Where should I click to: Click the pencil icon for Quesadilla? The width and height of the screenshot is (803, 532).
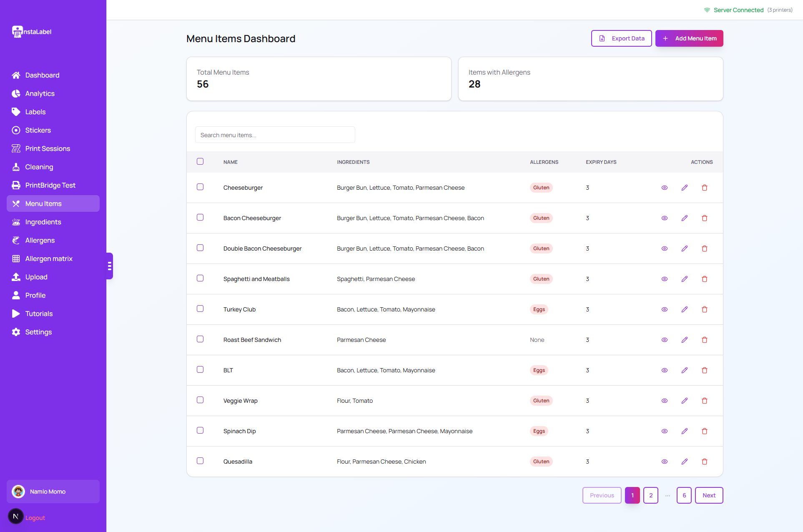[x=685, y=462]
